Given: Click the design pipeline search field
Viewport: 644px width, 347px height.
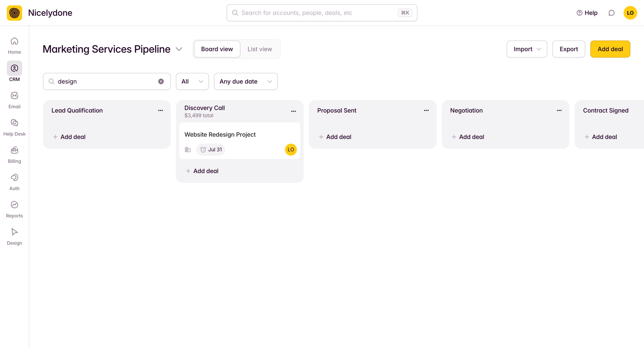Looking at the screenshot, I should tap(107, 81).
